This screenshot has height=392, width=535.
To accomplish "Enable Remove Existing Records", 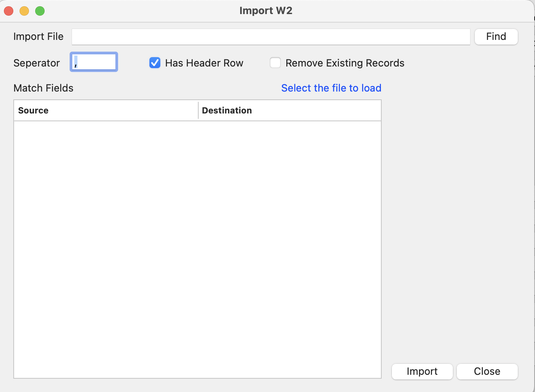I will [x=275, y=63].
